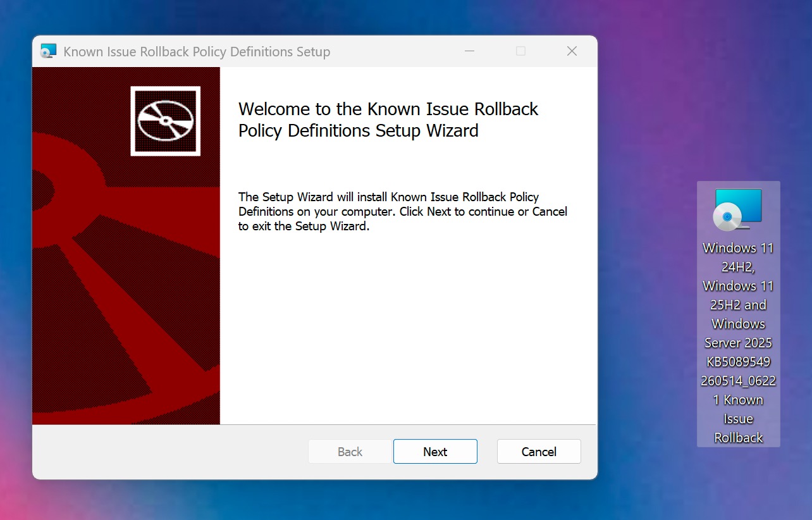The height and width of the screenshot is (520, 812).
Task: Click the Cancel button in setup wizard
Action: pos(539,452)
